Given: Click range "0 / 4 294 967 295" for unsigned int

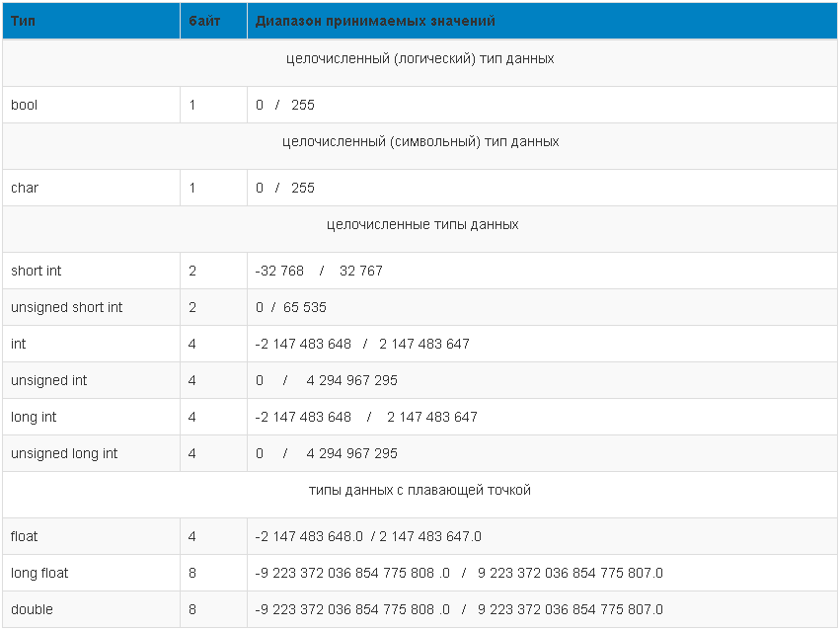Looking at the screenshot, I should (x=327, y=380).
